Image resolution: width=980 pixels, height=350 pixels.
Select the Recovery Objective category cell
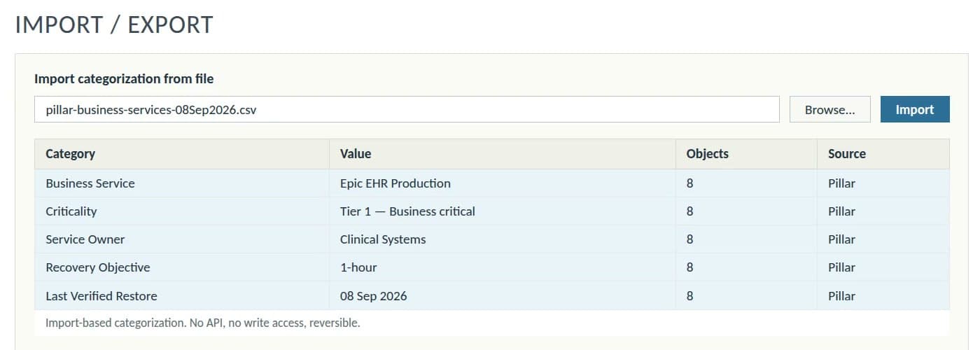point(182,267)
